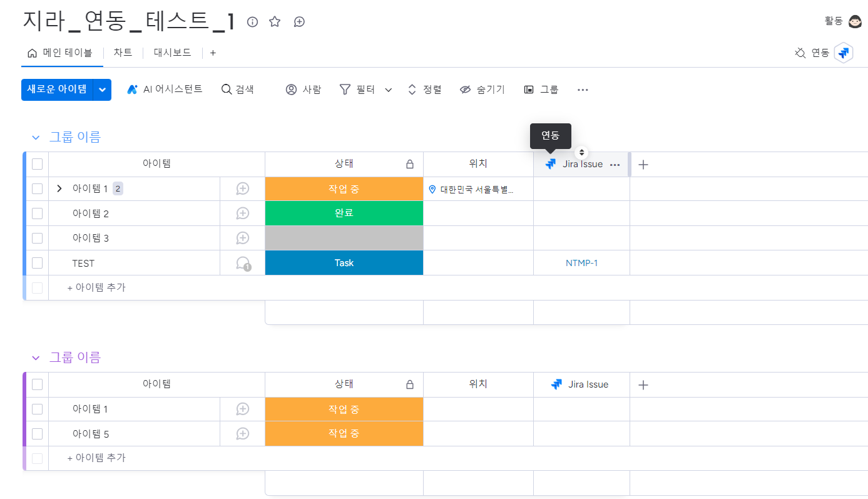Click sort arrows above Jira Issue column
868x499 pixels.
click(x=581, y=152)
